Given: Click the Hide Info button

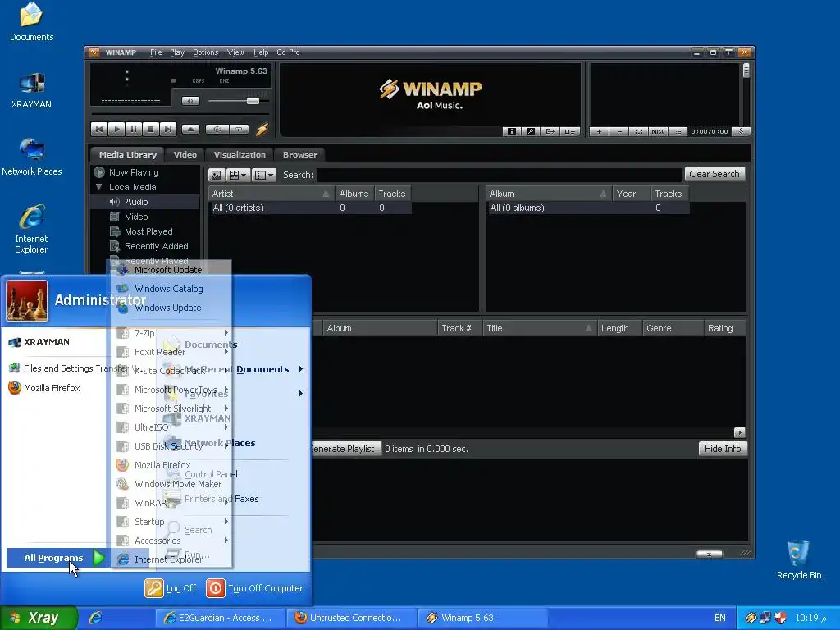Looking at the screenshot, I should (x=723, y=449).
